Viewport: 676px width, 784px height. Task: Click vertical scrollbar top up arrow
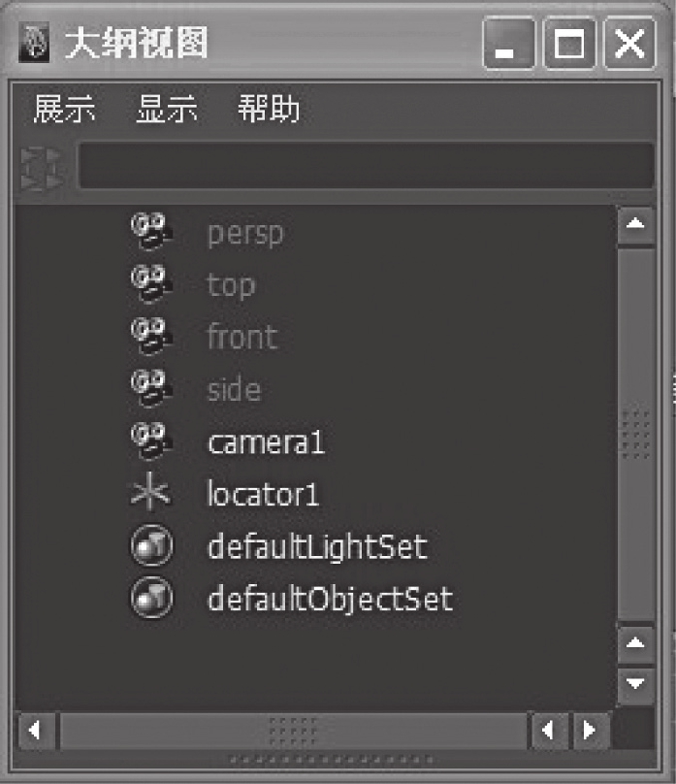635,223
